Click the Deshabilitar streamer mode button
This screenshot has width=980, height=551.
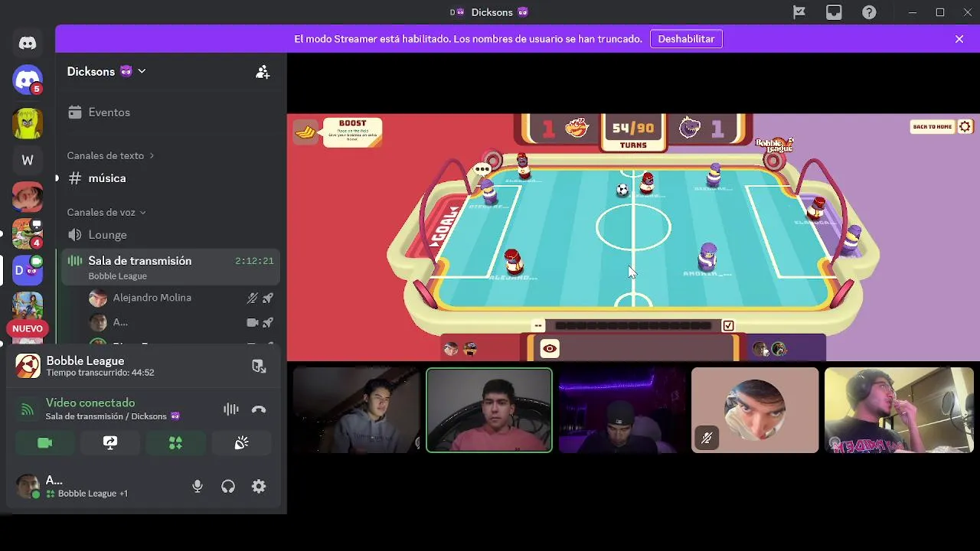[686, 39]
